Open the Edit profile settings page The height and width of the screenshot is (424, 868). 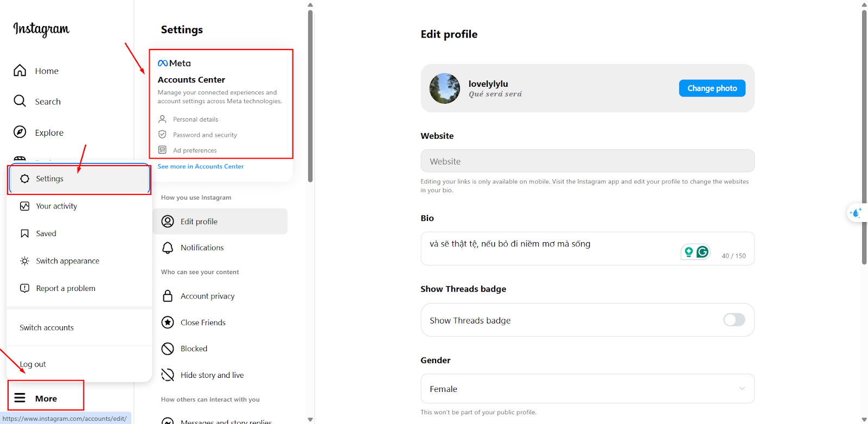click(x=220, y=222)
